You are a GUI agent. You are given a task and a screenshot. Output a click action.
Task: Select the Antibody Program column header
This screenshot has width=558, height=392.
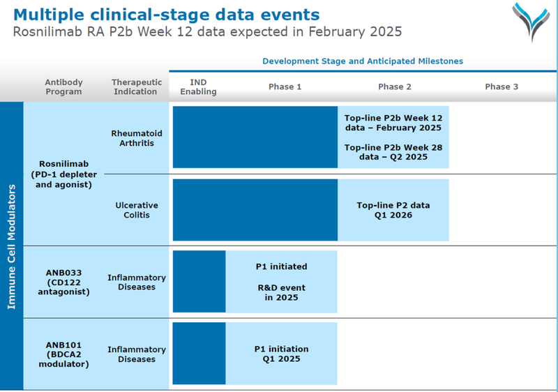coord(63,86)
